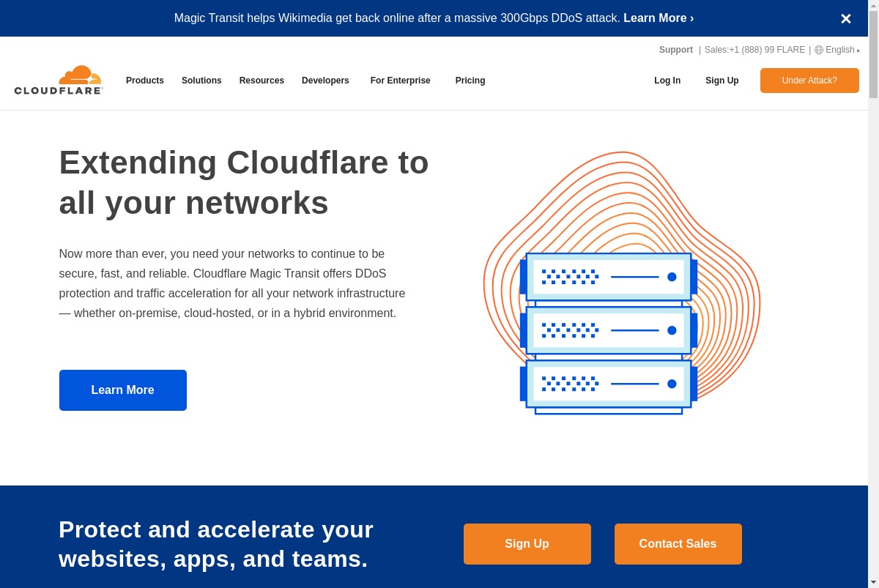Open the Products menu

pyautogui.click(x=145, y=81)
